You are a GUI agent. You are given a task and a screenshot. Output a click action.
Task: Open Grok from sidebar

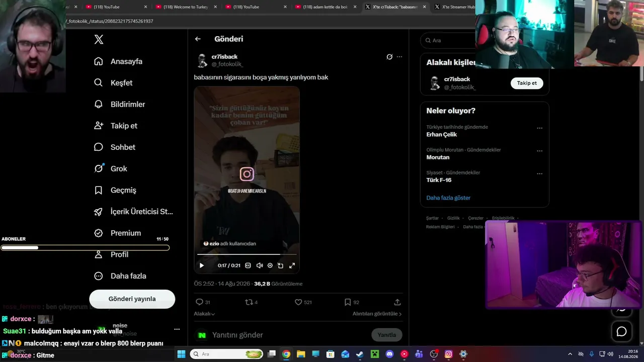coord(111,168)
